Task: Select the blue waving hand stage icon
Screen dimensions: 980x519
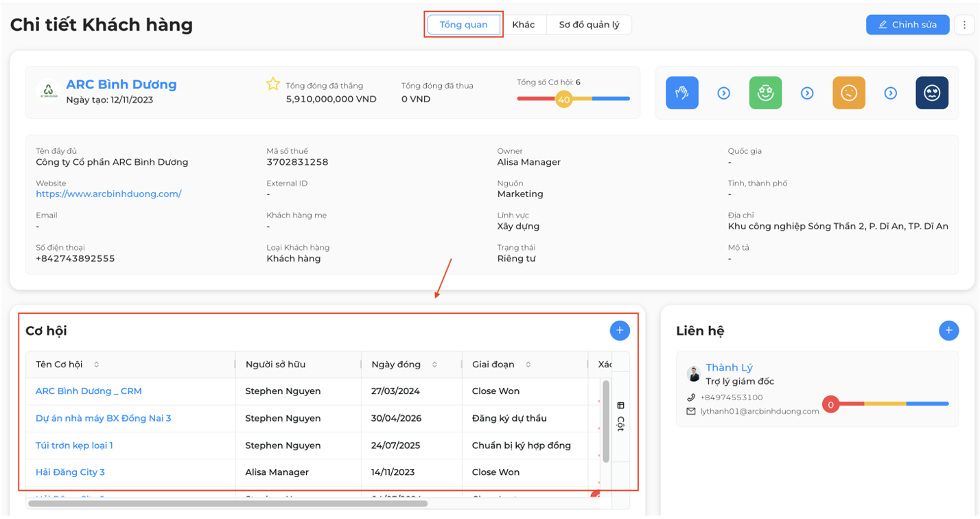Action: [682, 93]
